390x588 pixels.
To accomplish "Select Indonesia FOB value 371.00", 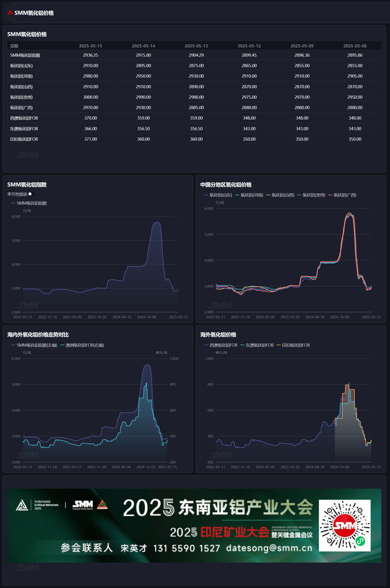I will pyautogui.click(x=91, y=139).
